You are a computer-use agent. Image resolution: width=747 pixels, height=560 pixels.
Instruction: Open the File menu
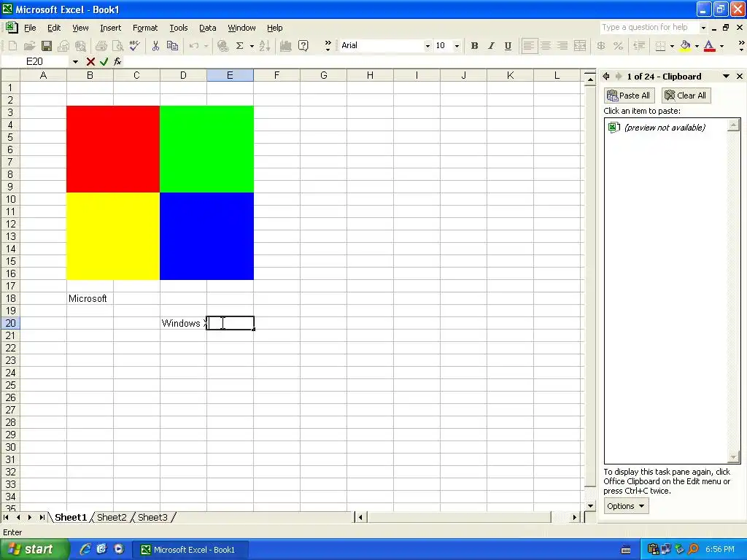click(x=30, y=28)
